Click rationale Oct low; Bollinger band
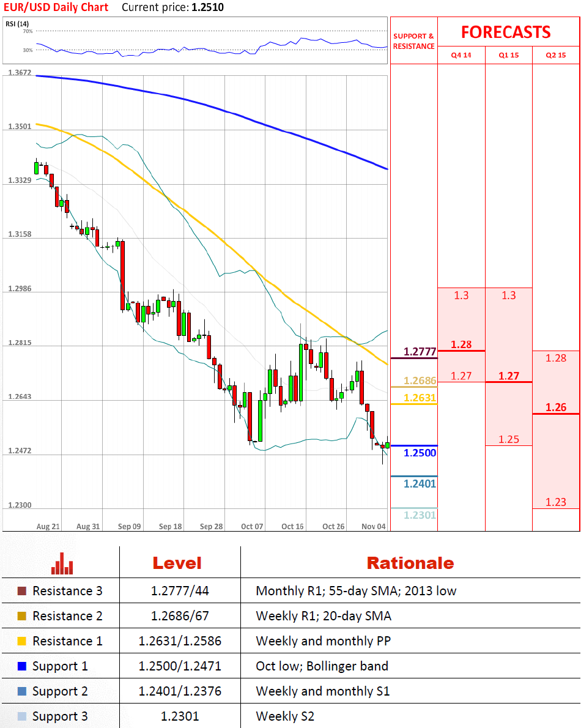The height and width of the screenshot is (728, 581). coord(322,666)
